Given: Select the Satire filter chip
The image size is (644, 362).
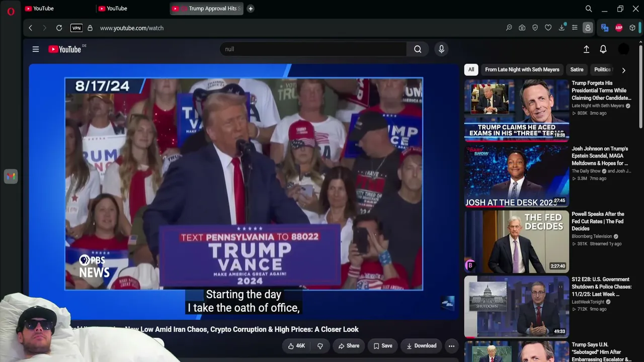Looking at the screenshot, I should tap(577, 70).
